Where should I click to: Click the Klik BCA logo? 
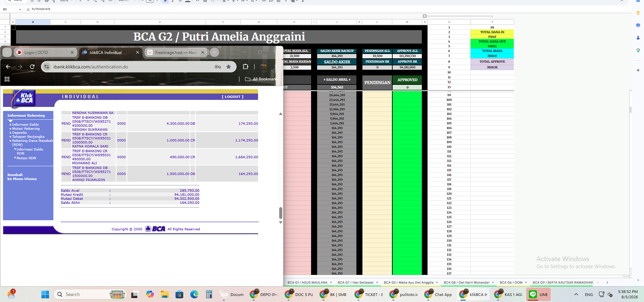pyautogui.click(x=24, y=98)
